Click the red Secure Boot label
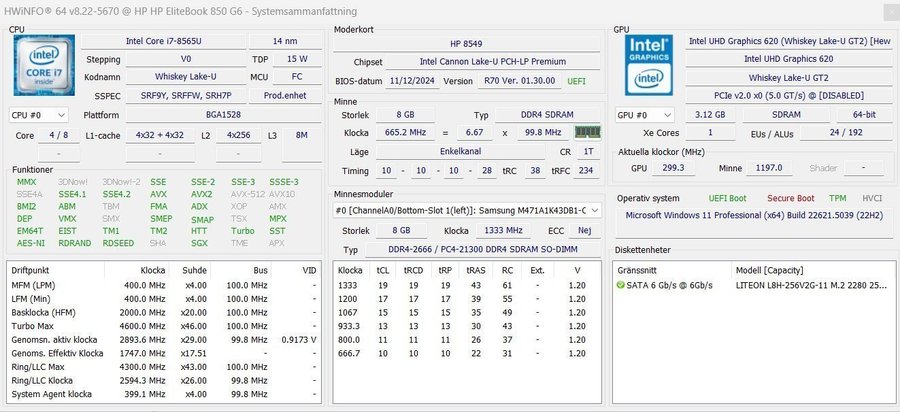The width and height of the screenshot is (900, 412). pyautogui.click(x=790, y=199)
